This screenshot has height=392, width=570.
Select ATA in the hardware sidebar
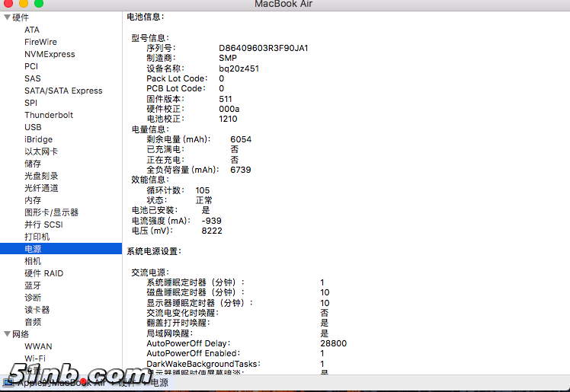[32, 30]
